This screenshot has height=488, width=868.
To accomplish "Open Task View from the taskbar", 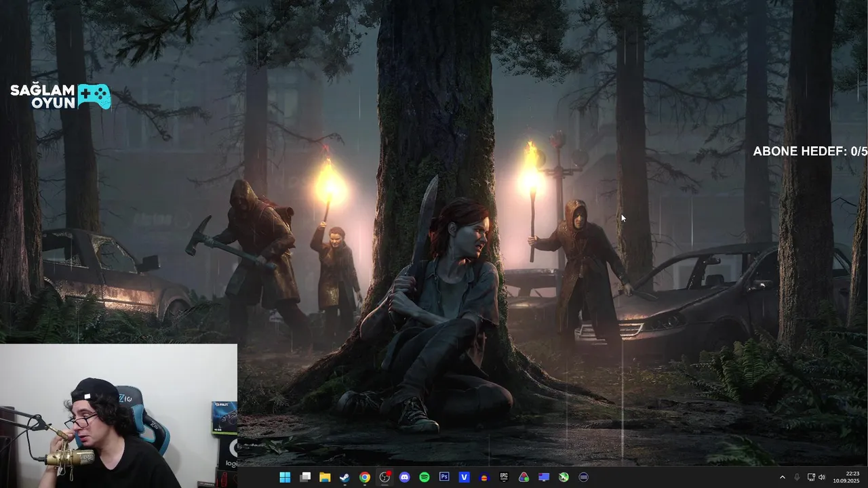I will [x=305, y=477].
